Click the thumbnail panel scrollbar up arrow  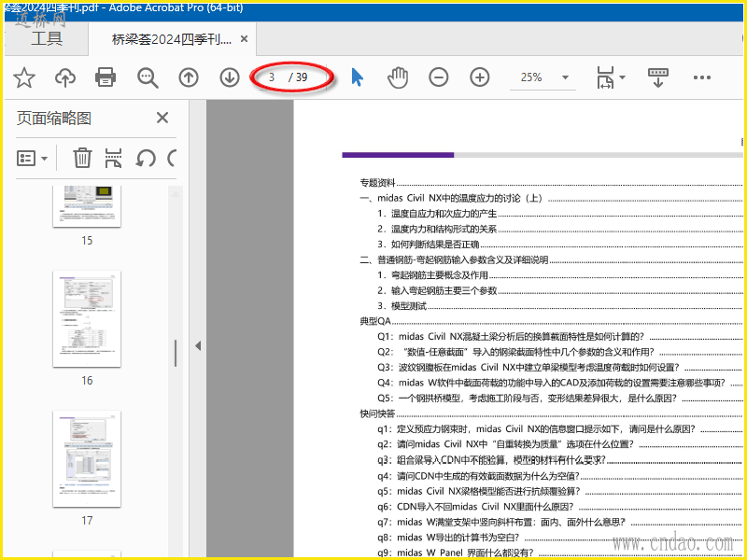click(175, 194)
